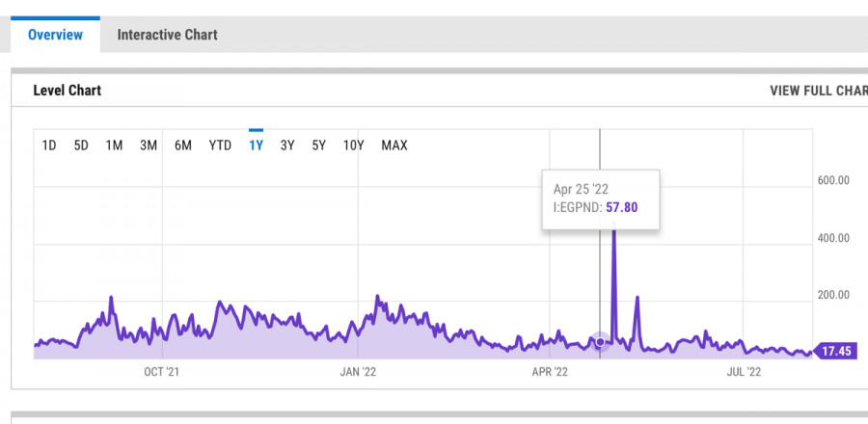Change chart range to 5Y

pos(318,146)
